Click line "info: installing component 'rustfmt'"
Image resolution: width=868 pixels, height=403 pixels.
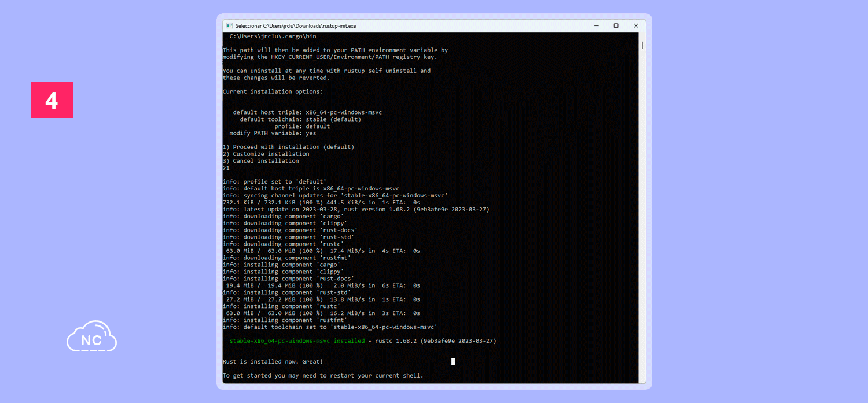[285, 321]
